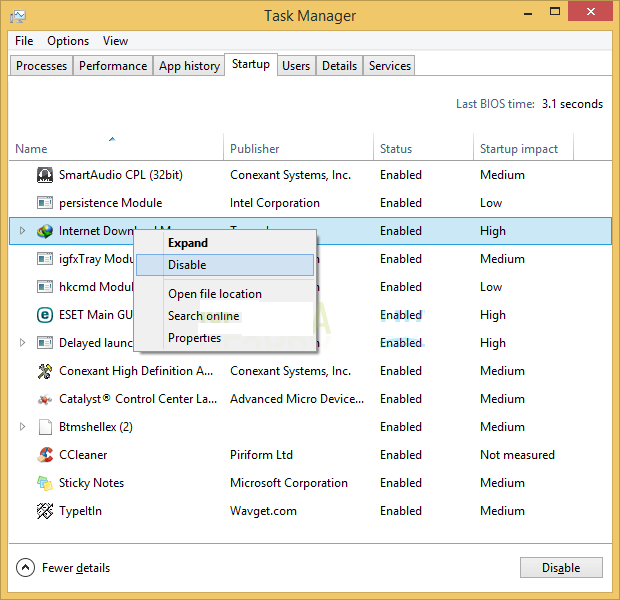Click the Catalyst Control Center icon
Viewport: 620px width, 600px height.
[x=45, y=399]
